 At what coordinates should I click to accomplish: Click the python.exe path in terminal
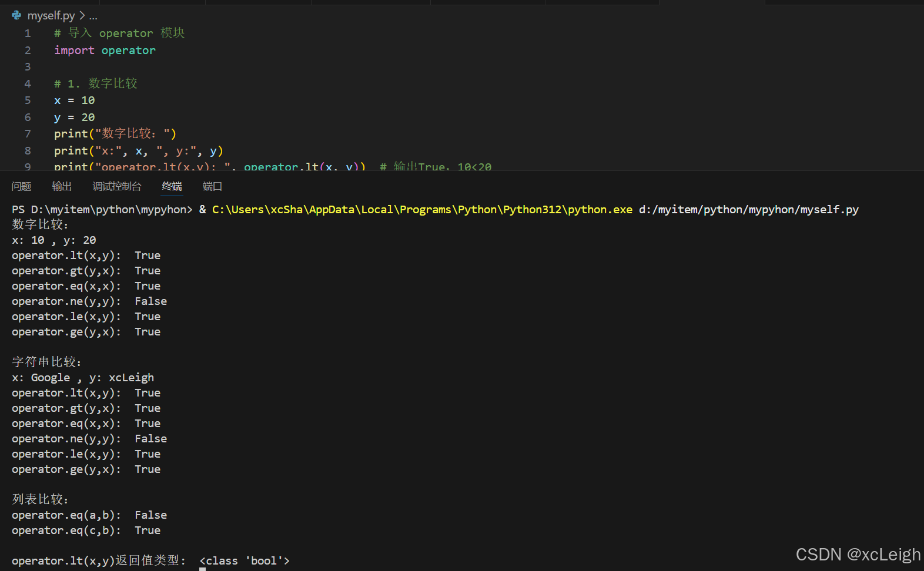click(x=422, y=210)
